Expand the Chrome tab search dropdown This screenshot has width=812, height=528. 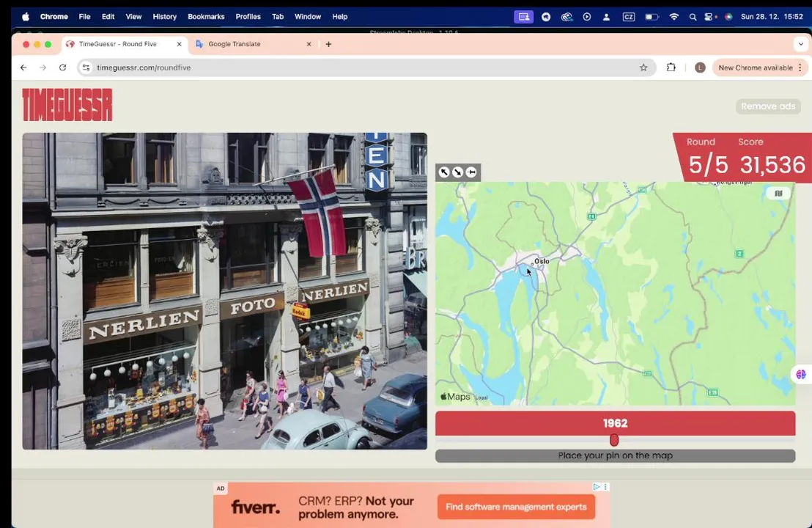point(800,44)
